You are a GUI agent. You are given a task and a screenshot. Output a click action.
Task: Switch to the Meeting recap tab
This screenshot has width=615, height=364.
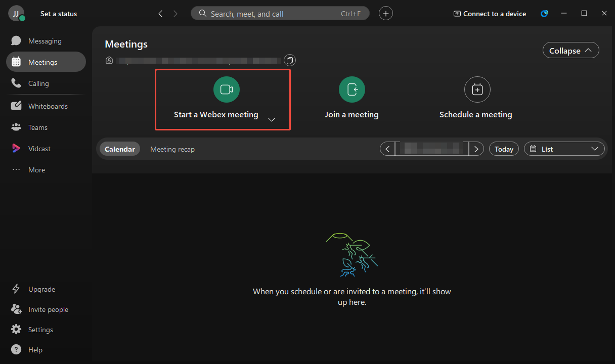pos(172,149)
